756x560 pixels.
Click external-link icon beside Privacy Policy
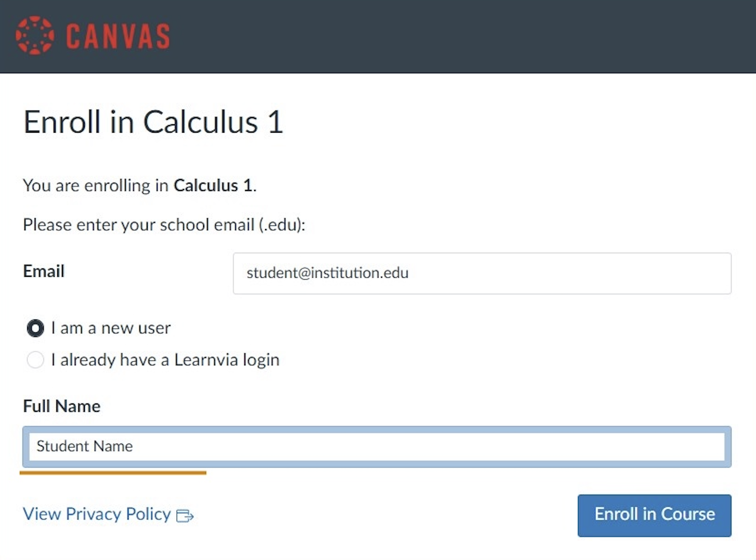pos(185,516)
